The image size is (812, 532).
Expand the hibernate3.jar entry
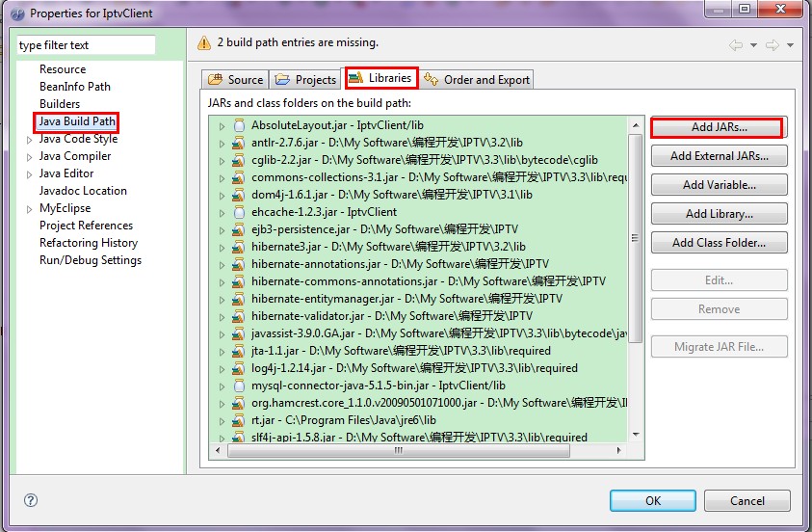pos(222,248)
